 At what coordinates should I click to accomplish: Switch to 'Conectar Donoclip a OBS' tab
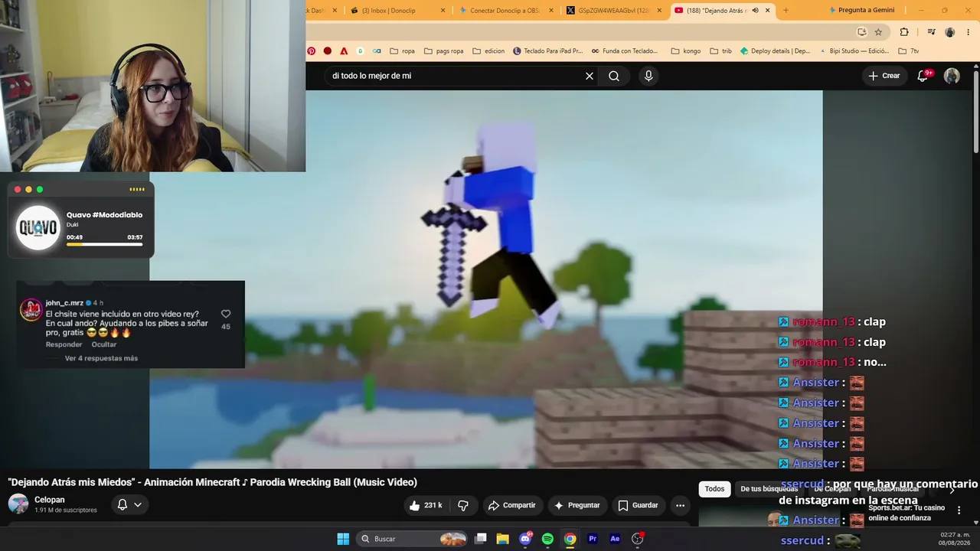click(505, 11)
